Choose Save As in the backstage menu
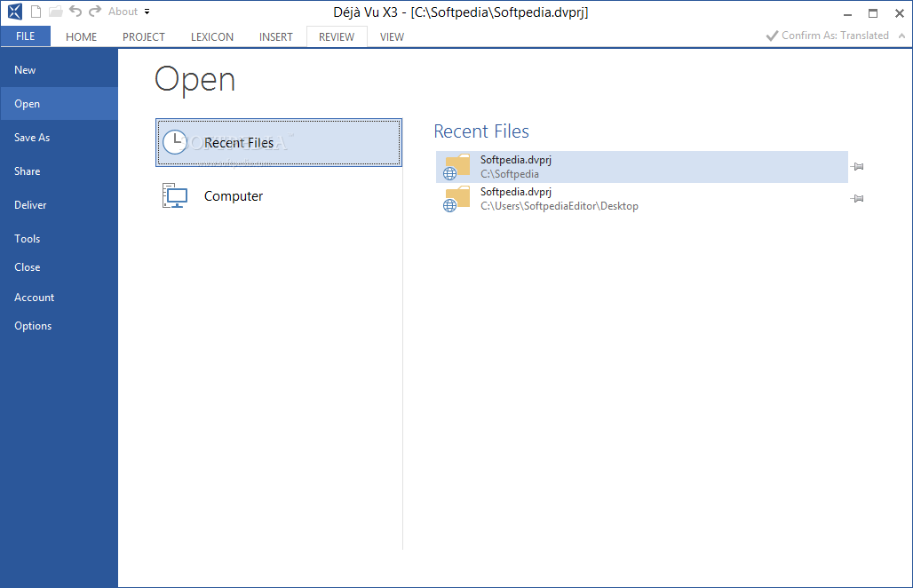Image resolution: width=913 pixels, height=588 pixels. (x=59, y=138)
